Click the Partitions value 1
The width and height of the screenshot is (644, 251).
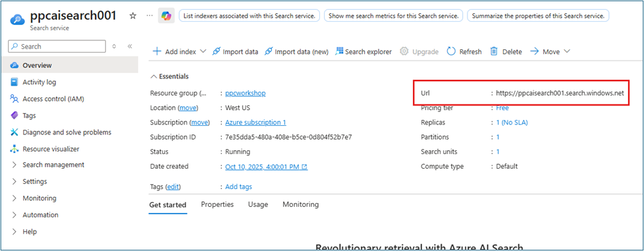(x=498, y=137)
